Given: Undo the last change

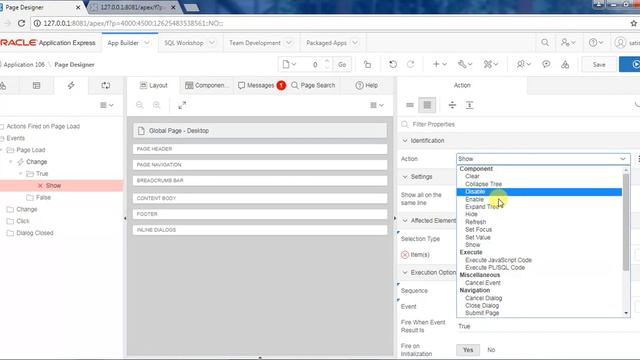Looking at the screenshot, I should point(393,64).
